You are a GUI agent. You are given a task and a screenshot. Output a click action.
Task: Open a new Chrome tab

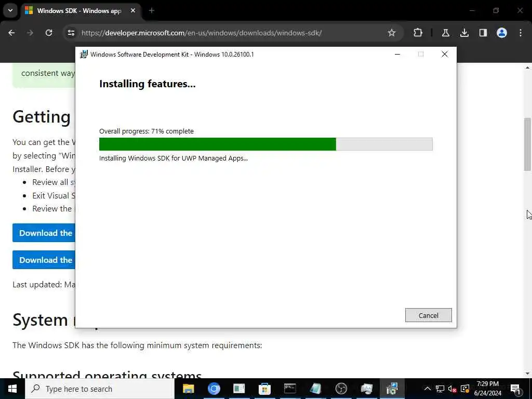pyautogui.click(x=152, y=11)
